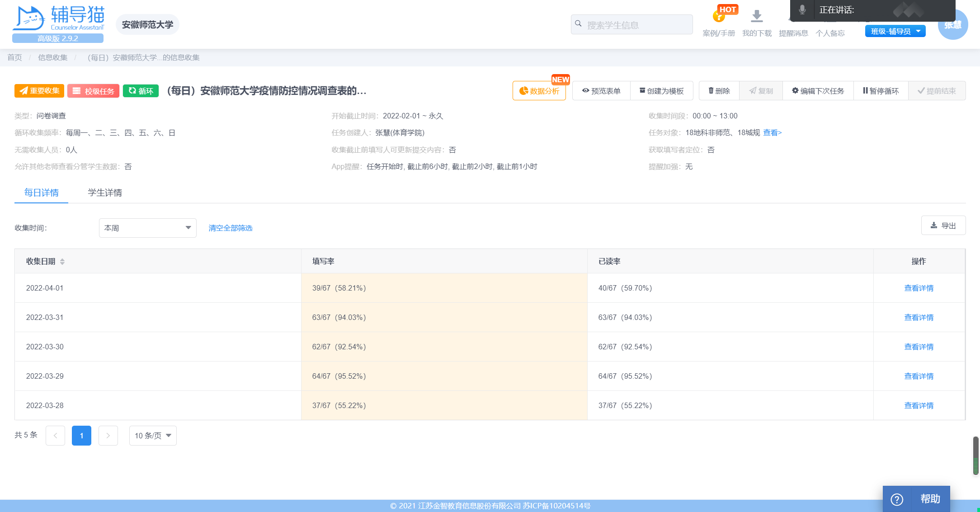Click 清空全部筛选 link
Screen dimensions: 980x512
(x=231, y=228)
